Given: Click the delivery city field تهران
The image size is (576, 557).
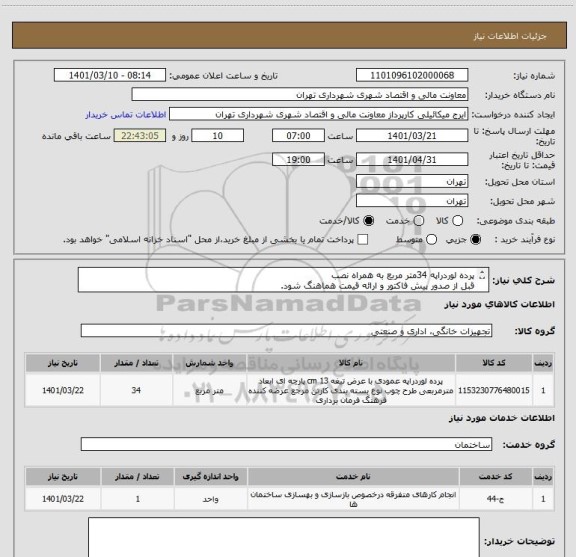Looking at the screenshot, I should click(x=412, y=201).
